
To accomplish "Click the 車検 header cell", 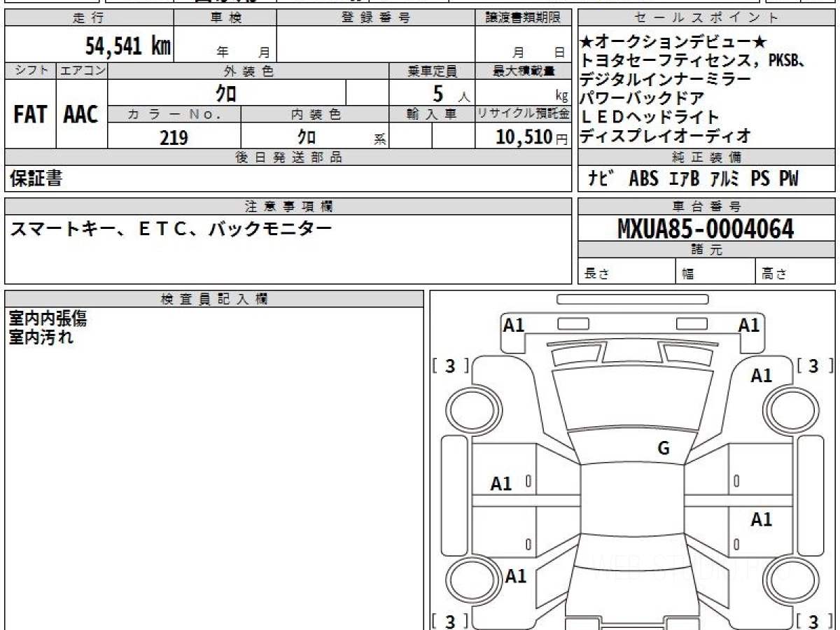I will pyautogui.click(x=225, y=18).
